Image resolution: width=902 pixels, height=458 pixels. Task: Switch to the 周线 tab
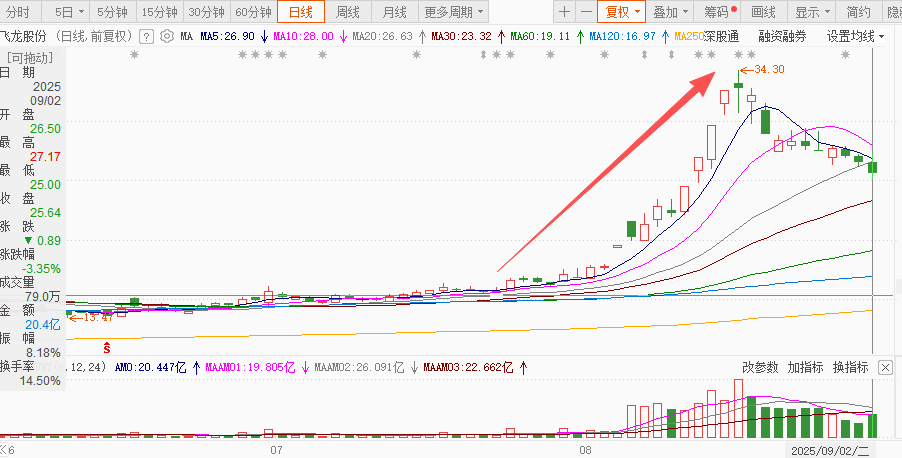click(348, 12)
